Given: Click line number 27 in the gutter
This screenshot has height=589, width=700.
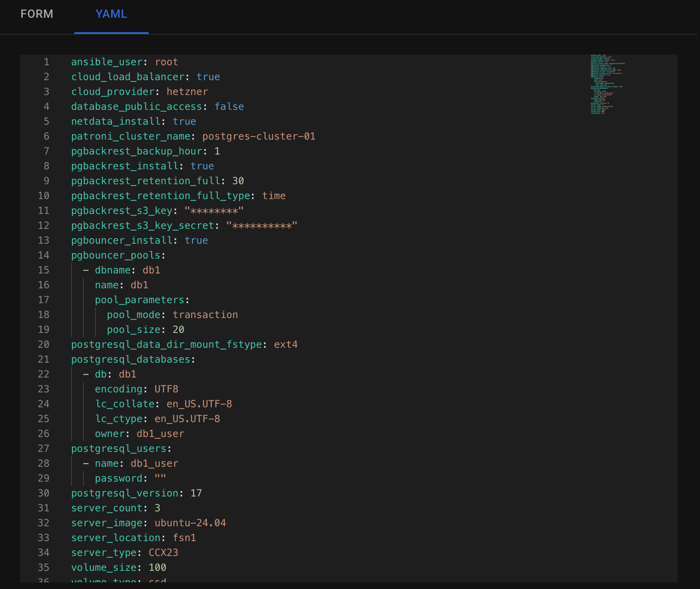Looking at the screenshot, I should pyautogui.click(x=43, y=449).
